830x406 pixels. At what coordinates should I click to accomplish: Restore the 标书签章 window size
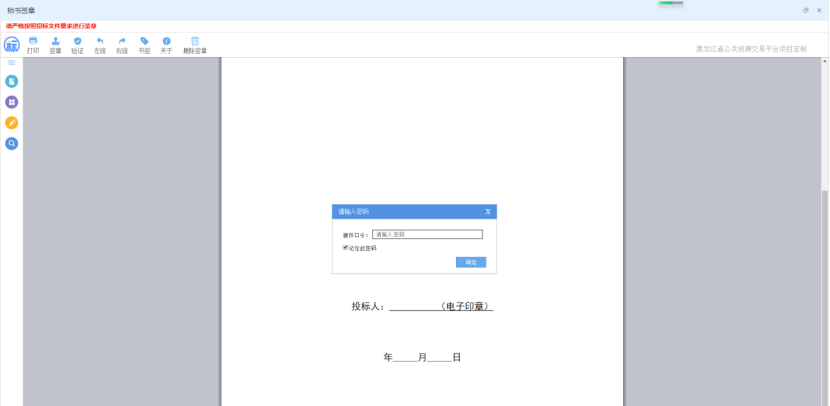pos(806,9)
